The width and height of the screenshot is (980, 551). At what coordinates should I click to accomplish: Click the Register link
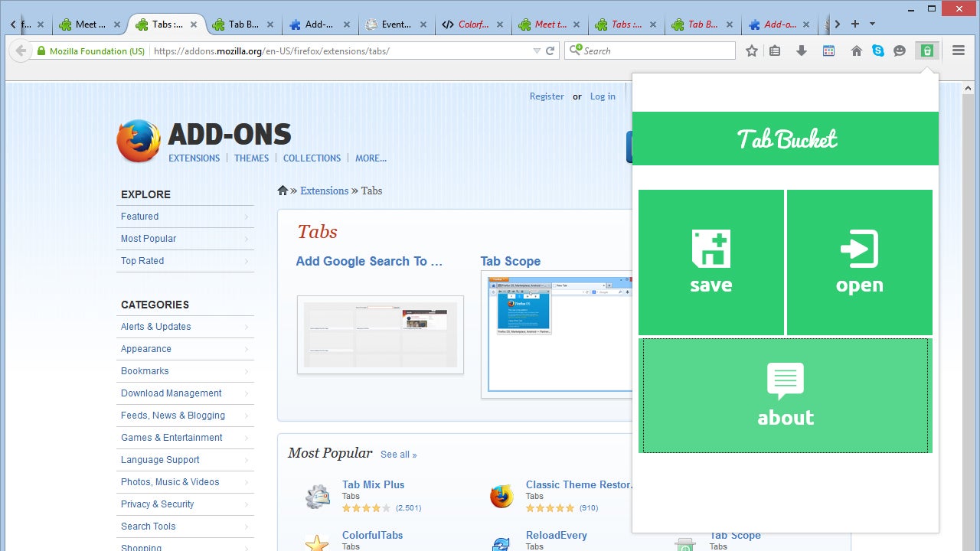[547, 96]
